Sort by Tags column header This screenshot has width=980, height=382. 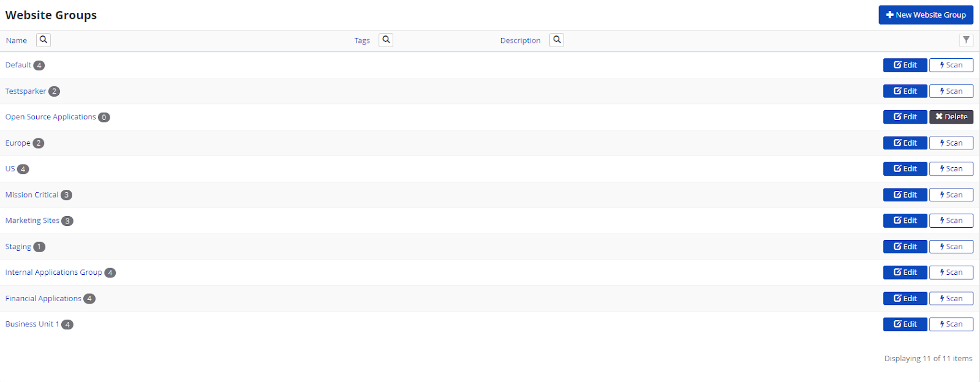(362, 40)
